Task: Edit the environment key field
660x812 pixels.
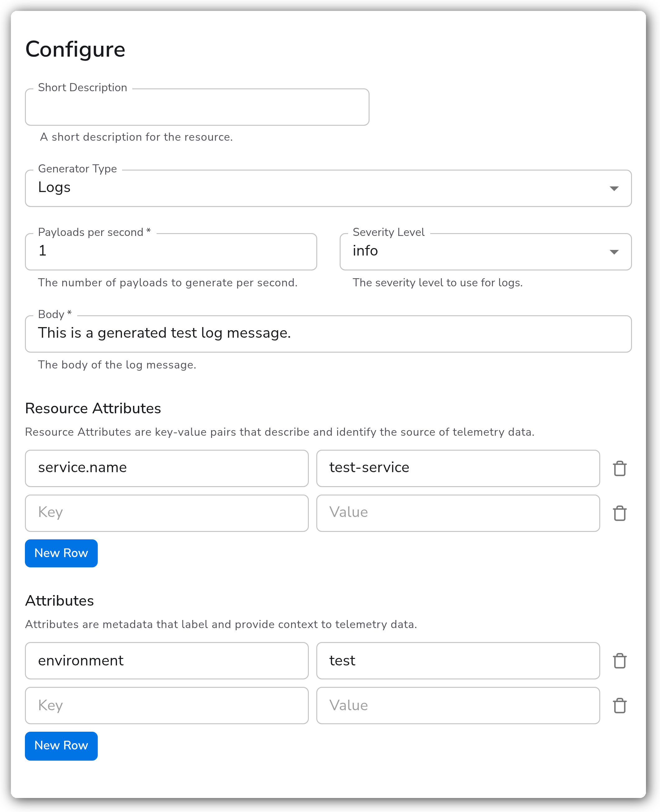Action: pos(167,660)
